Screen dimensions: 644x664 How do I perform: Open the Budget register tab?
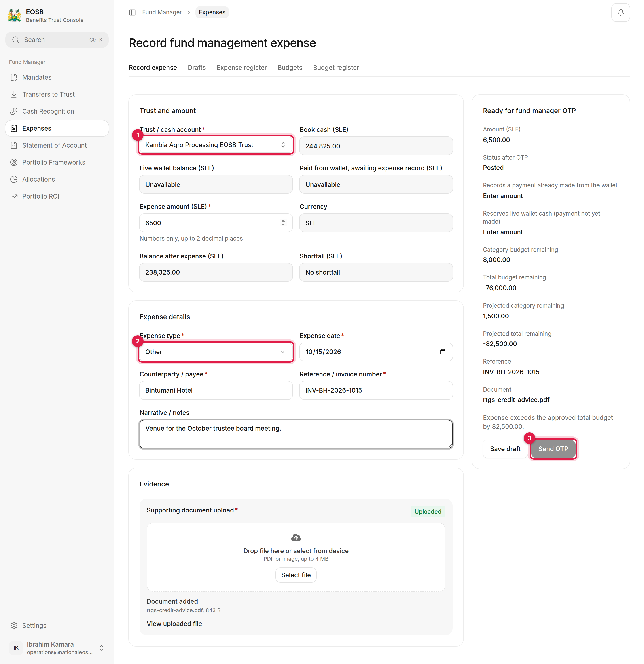pos(336,68)
